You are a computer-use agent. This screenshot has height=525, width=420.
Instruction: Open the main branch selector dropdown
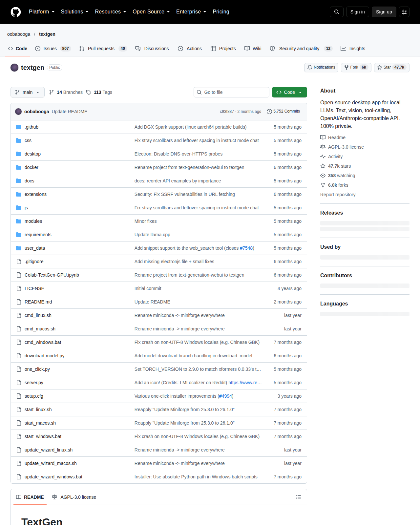coord(27,92)
